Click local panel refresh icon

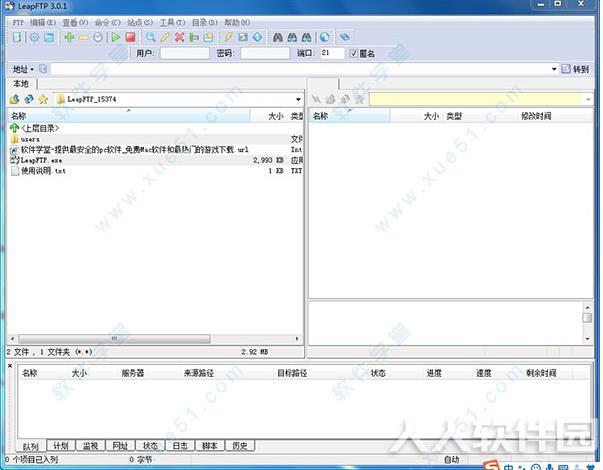coord(29,99)
